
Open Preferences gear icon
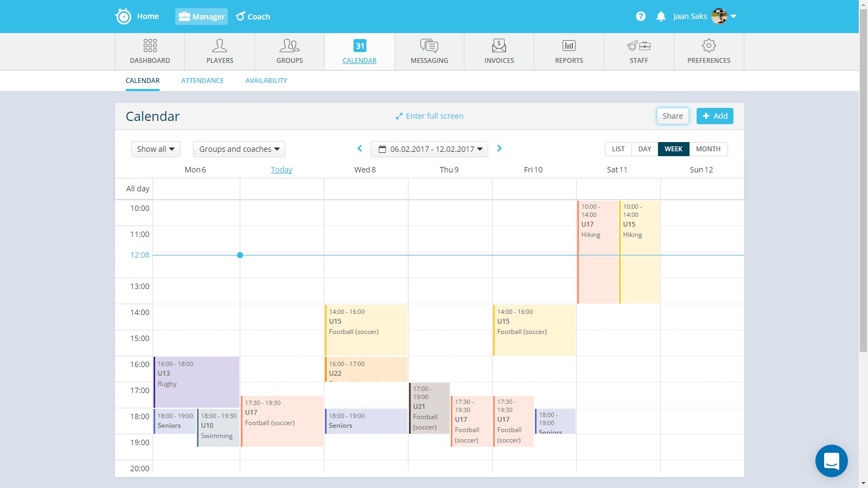click(709, 46)
